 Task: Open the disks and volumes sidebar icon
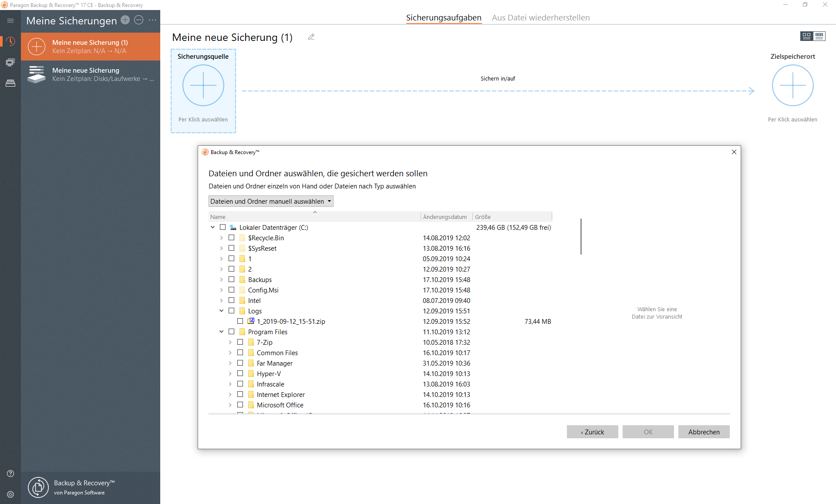[10, 83]
